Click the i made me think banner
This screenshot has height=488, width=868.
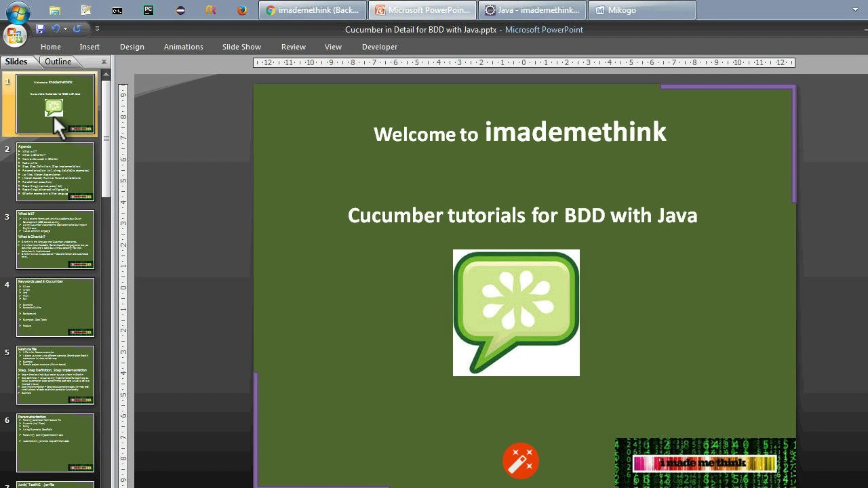pyautogui.click(x=705, y=463)
